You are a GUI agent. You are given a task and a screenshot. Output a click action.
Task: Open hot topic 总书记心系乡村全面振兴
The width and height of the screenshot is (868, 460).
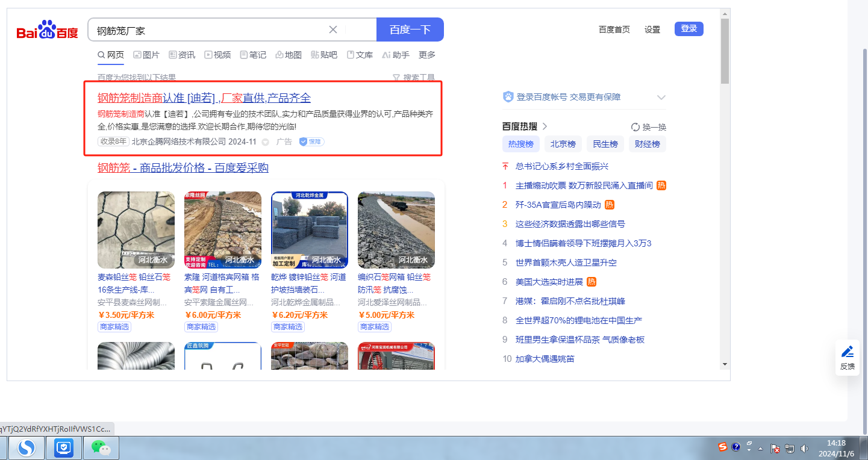click(562, 166)
